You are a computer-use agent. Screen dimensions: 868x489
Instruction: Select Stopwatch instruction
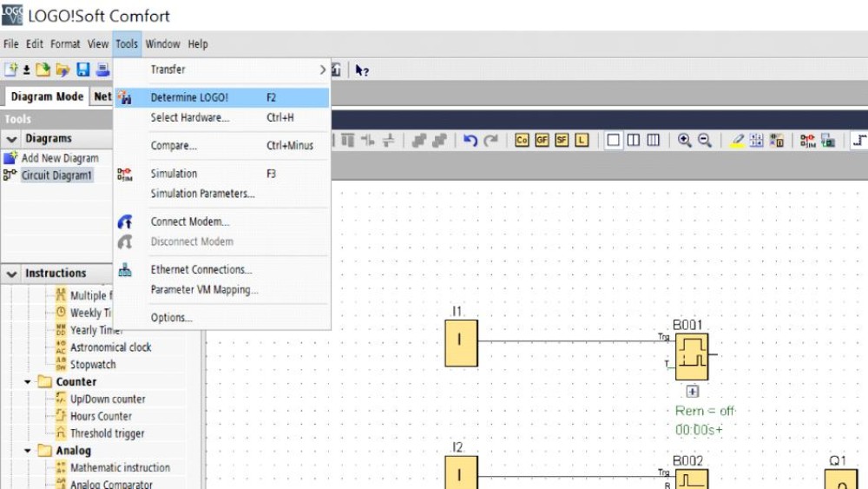click(x=93, y=365)
